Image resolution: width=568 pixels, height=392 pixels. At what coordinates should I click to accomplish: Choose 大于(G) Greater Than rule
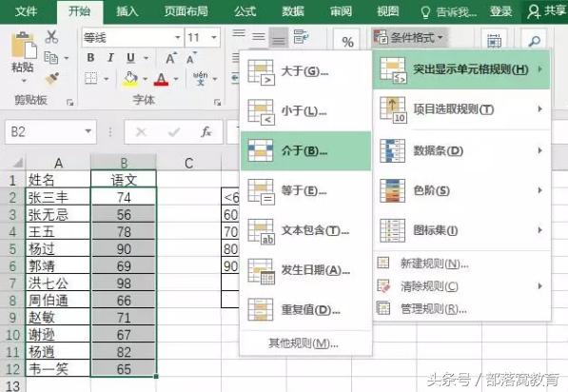tap(305, 71)
